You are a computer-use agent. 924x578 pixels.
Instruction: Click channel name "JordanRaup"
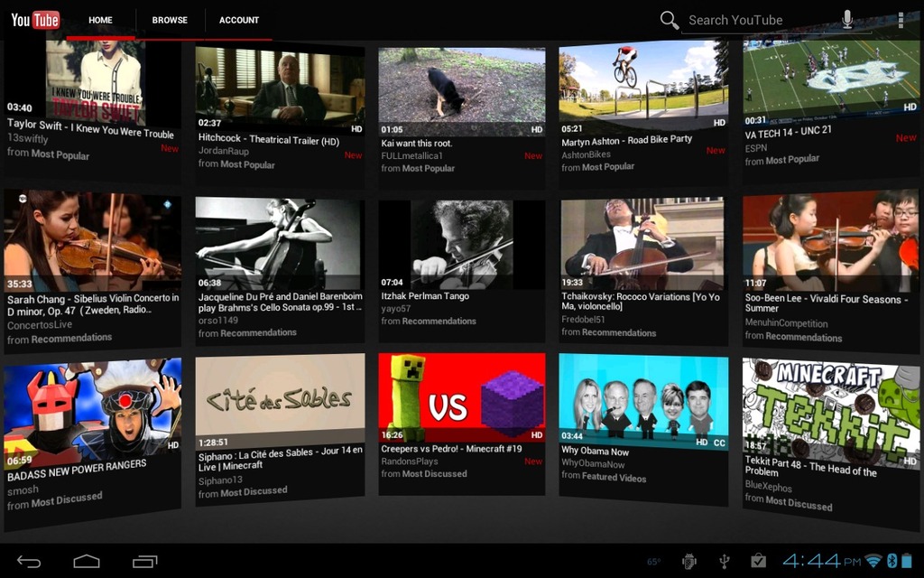click(224, 151)
